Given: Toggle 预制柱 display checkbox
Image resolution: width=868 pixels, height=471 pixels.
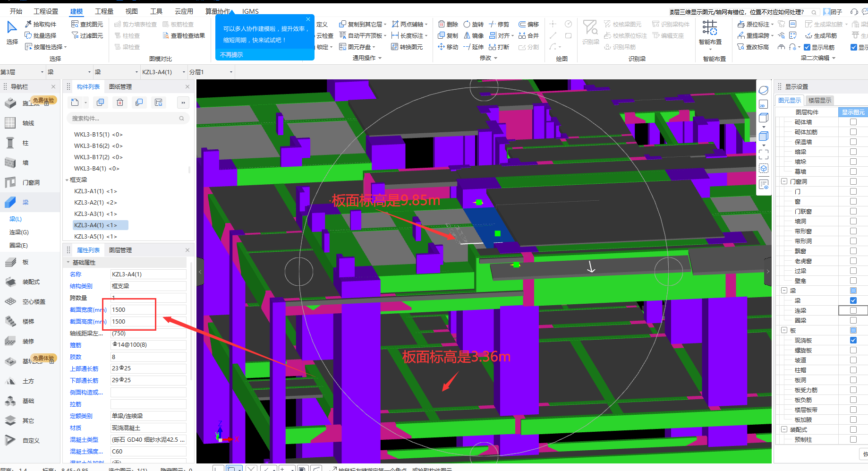Looking at the screenshot, I should tap(853, 439).
